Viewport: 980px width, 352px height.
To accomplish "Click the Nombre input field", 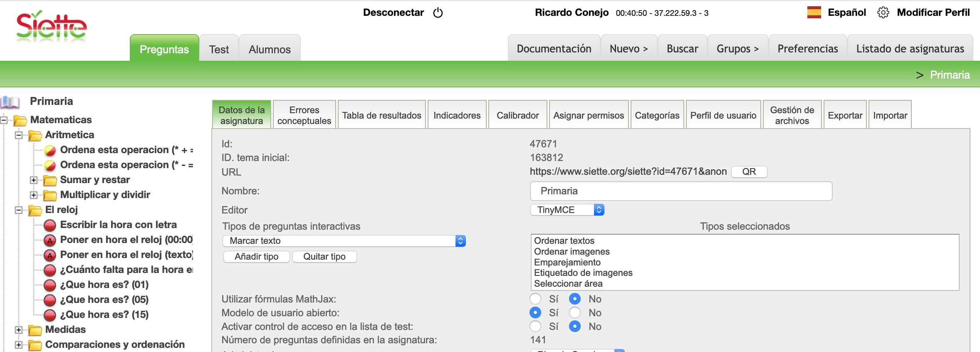I will pyautogui.click(x=681, y=191).
